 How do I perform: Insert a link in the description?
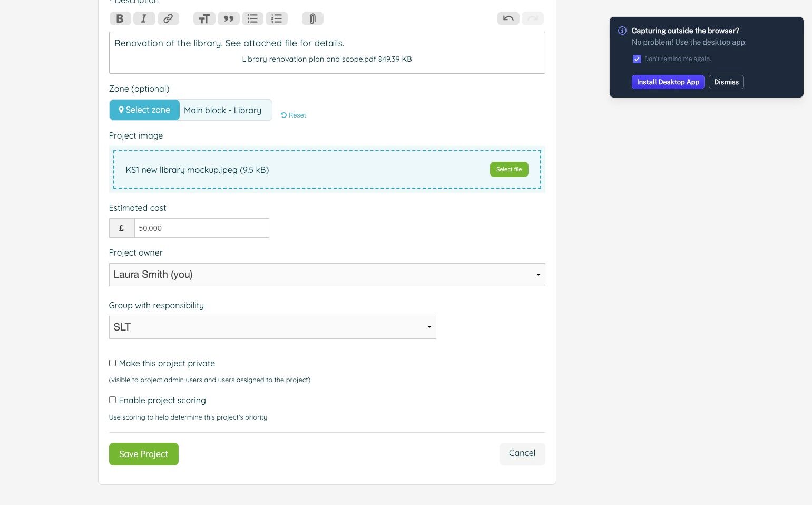[x=168, y=18]
